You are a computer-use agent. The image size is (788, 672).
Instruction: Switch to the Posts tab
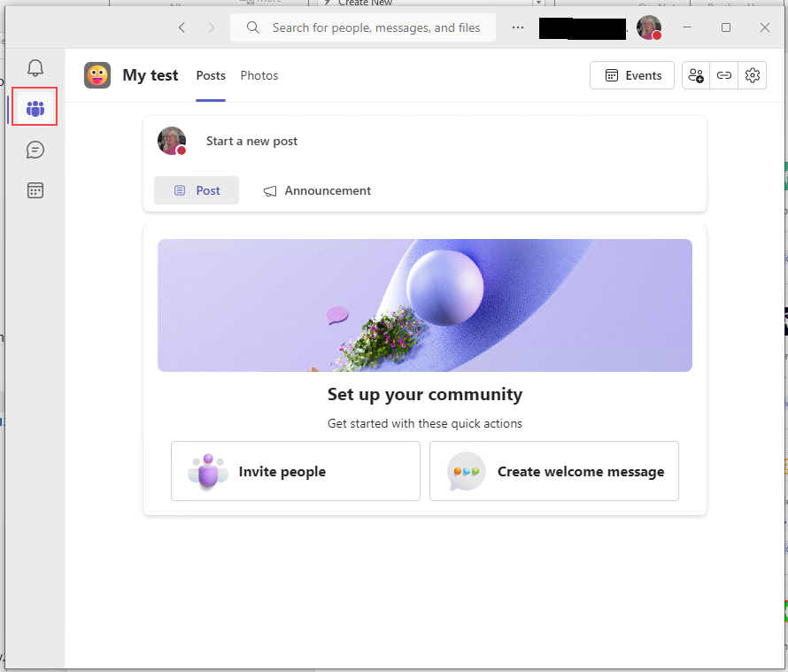[x=211, y=75]
